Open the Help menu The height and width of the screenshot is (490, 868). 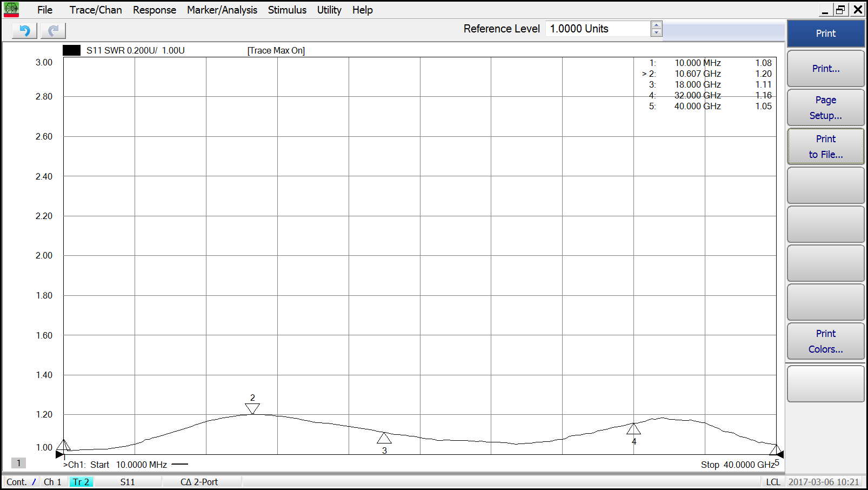(x=363, y=10)
